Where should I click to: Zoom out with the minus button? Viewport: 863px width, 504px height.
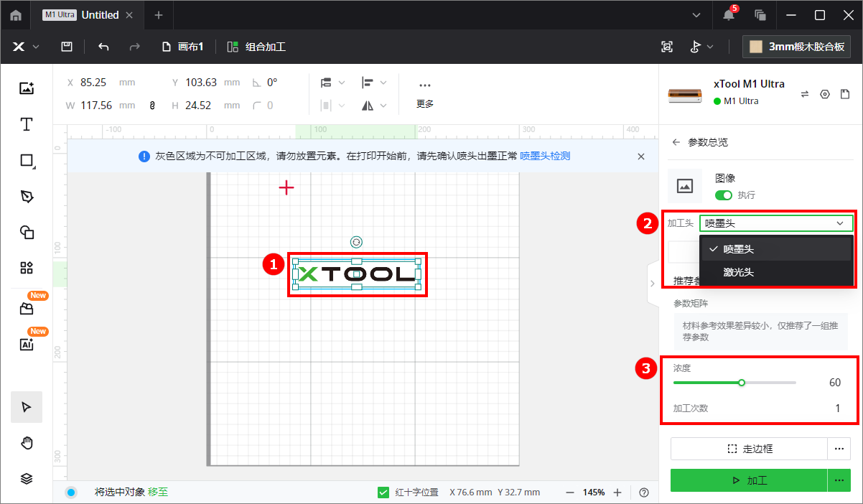[x=569, y=493]
